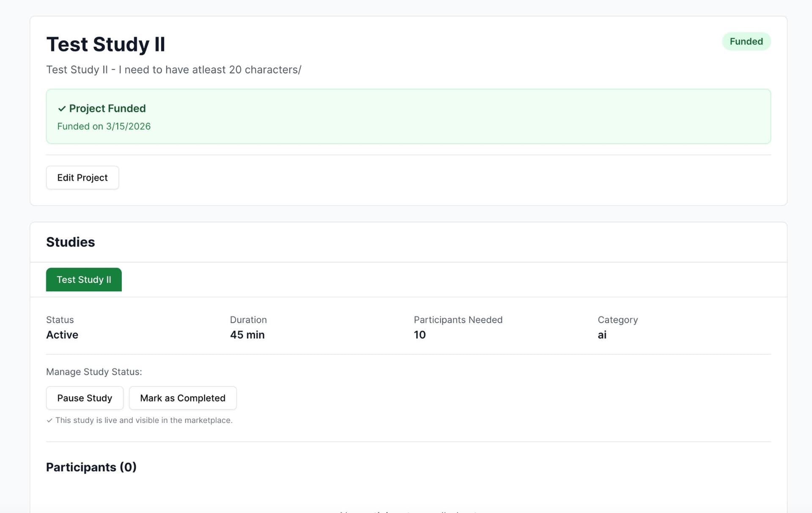812x513 pixels.
Task: Click the Manage Study Status label
Action: 94,372
